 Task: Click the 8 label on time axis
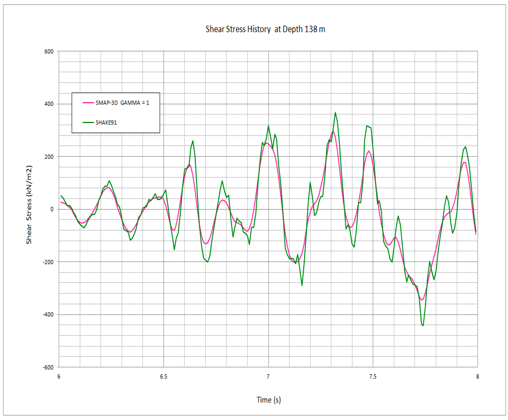(477, 376)
